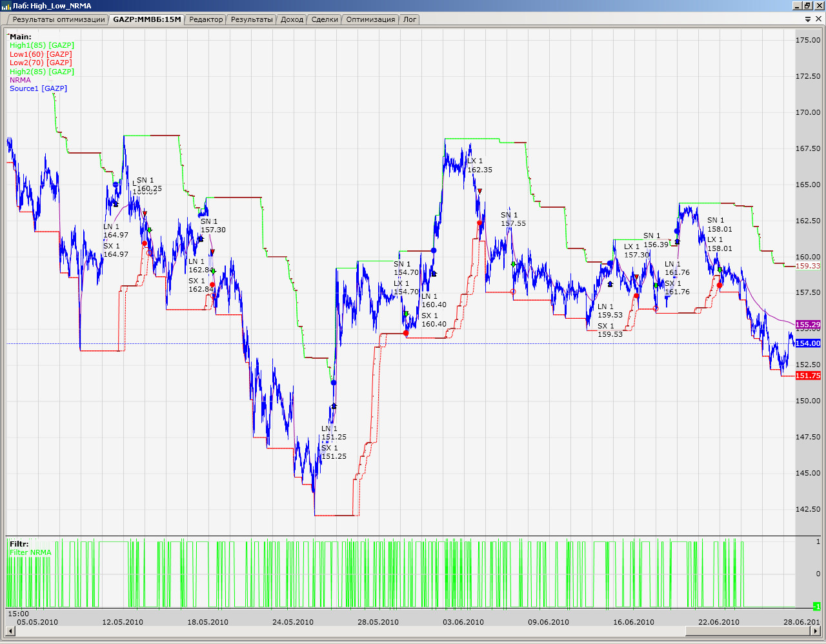Click the brown 159.33 price tag
826x644 pixels.
coord(808,266)
